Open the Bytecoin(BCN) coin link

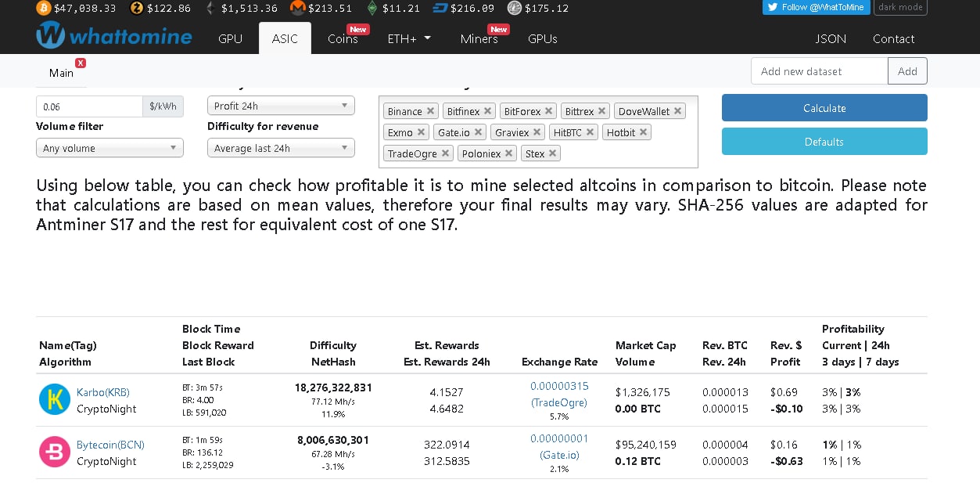[x=110, y=445]
